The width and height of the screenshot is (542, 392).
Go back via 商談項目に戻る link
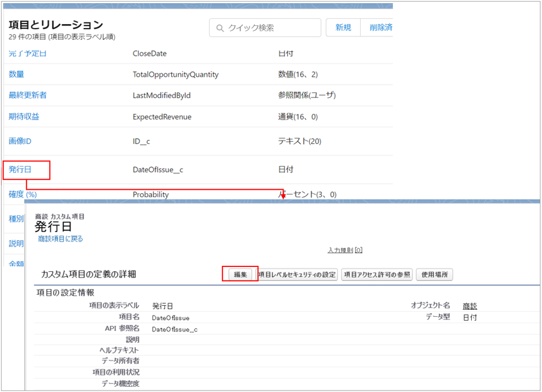(61, 239)
